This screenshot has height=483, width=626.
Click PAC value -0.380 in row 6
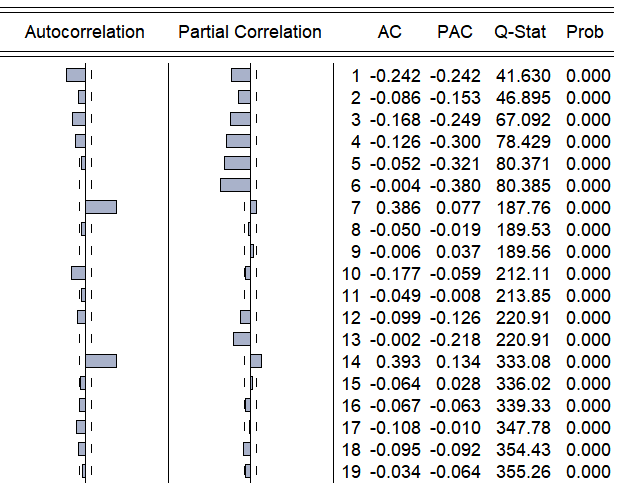point(455,186)
